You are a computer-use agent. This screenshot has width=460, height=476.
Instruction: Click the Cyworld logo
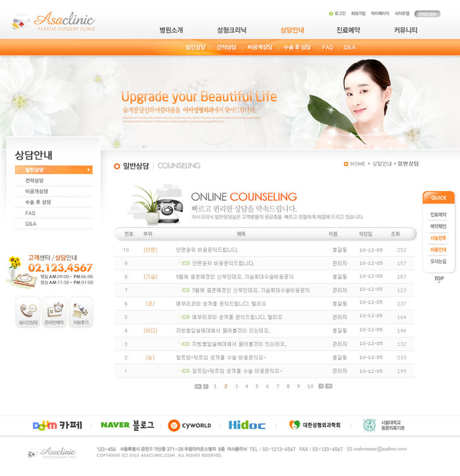coord(189,425)
